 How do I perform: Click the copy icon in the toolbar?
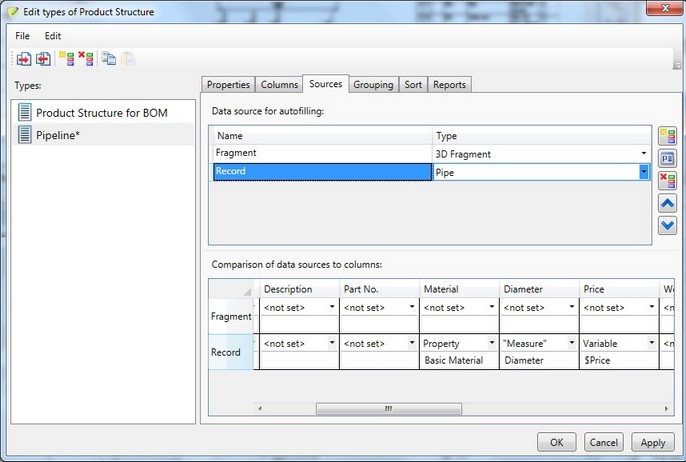point(109,59)
